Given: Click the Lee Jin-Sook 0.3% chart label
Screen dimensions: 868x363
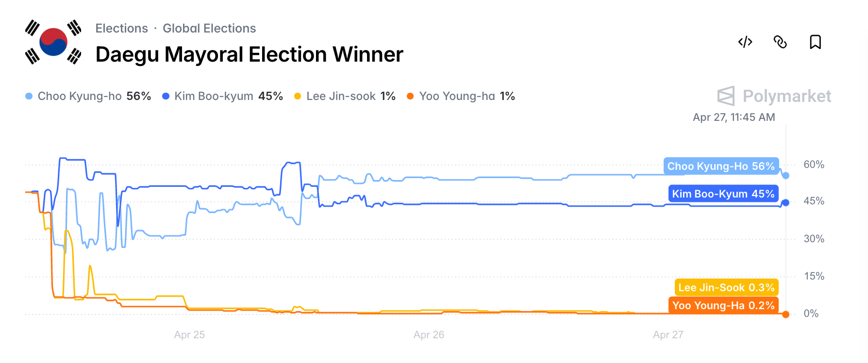Looking at the screenshot, I should pyautogui.click(x=726, y=287).
